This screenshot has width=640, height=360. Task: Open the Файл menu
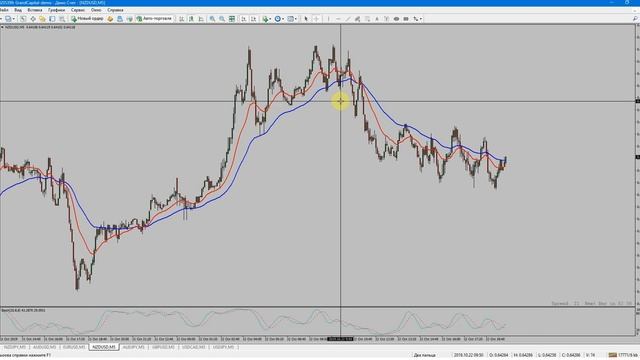point(4,10)
